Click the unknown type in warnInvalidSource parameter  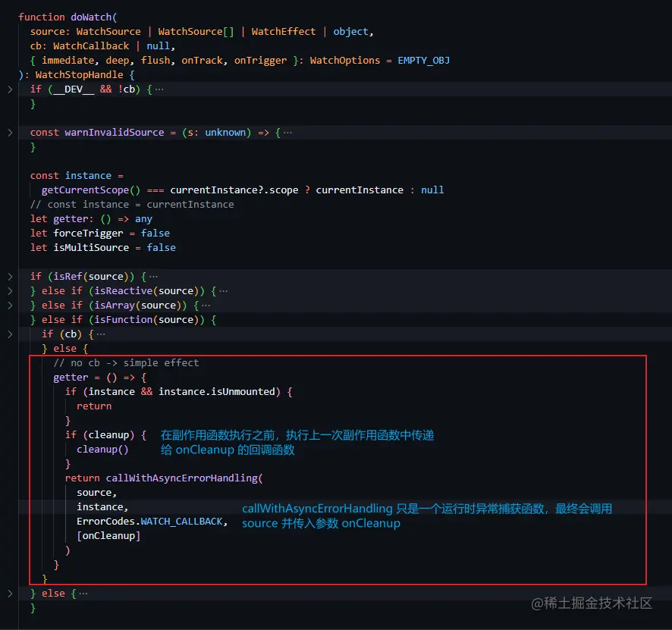pyautogui.click(x=225, y=133)
